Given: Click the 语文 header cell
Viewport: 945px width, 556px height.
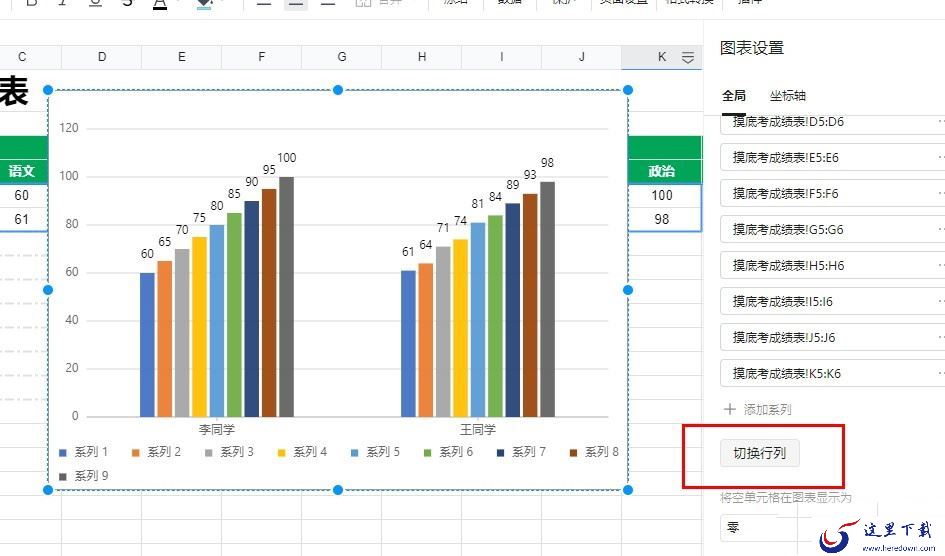Looking at the screenshot, I should [22, 171].
